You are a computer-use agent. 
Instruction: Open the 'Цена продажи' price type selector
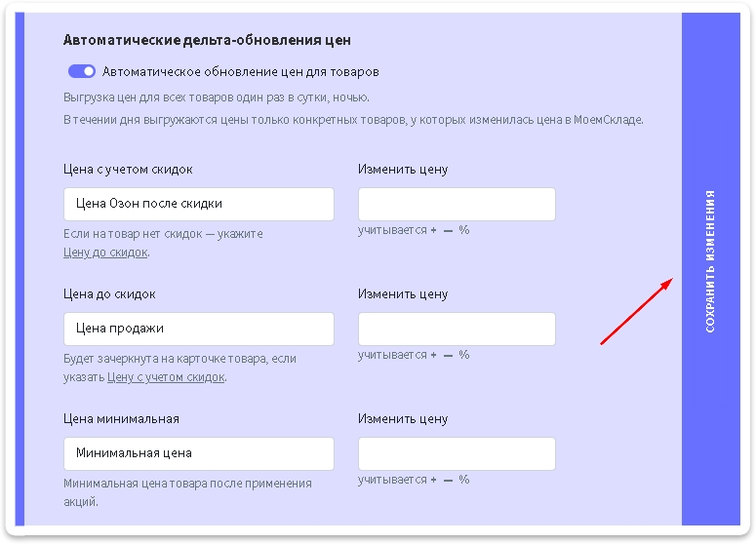pyautogui.click(x=198, y=329)
